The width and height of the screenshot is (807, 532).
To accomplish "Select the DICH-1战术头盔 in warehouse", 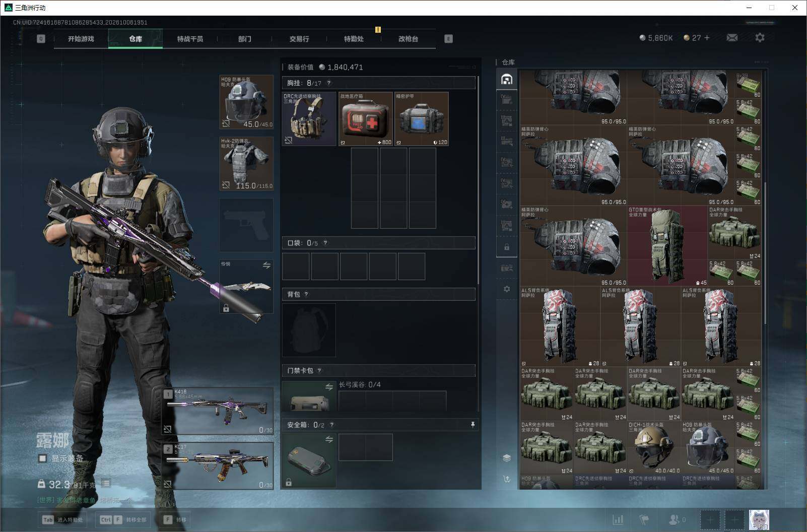I will coord(653,447).
